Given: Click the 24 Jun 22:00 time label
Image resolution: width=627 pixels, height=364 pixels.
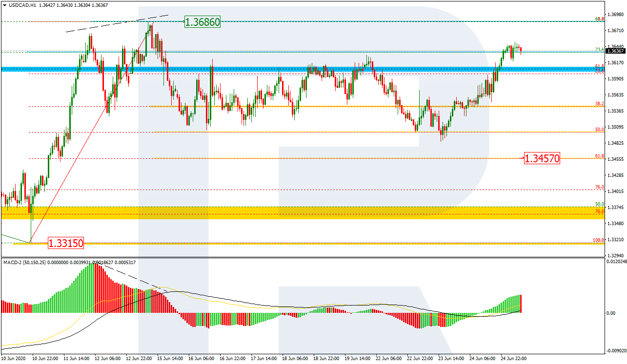Looking at the screenshot, I should pos(513,358).
